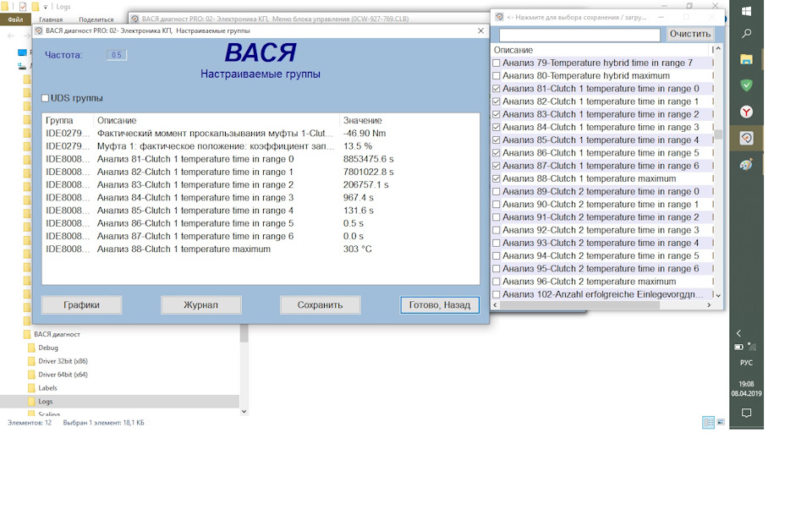This screenshot has width=812, height=515.
Task: Check Анализ 79-Temperature hybrid range 7
Action: [497, 63]
